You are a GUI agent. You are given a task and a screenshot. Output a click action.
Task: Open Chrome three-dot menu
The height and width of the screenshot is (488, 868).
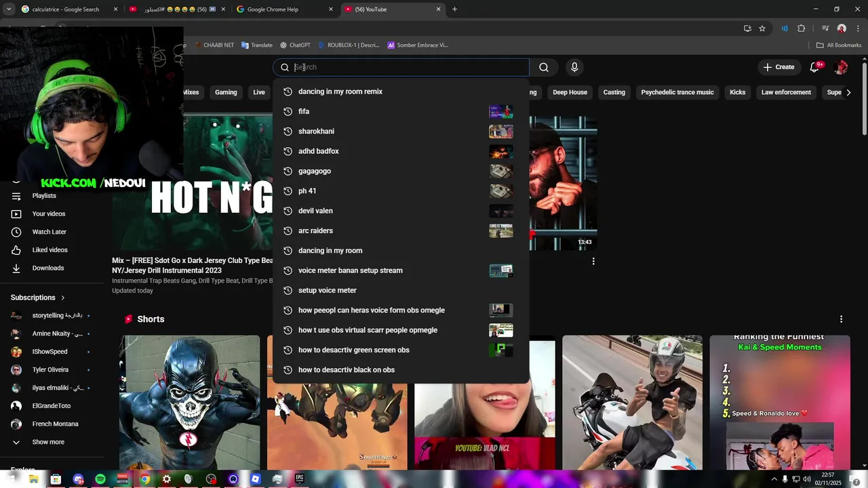857,28
